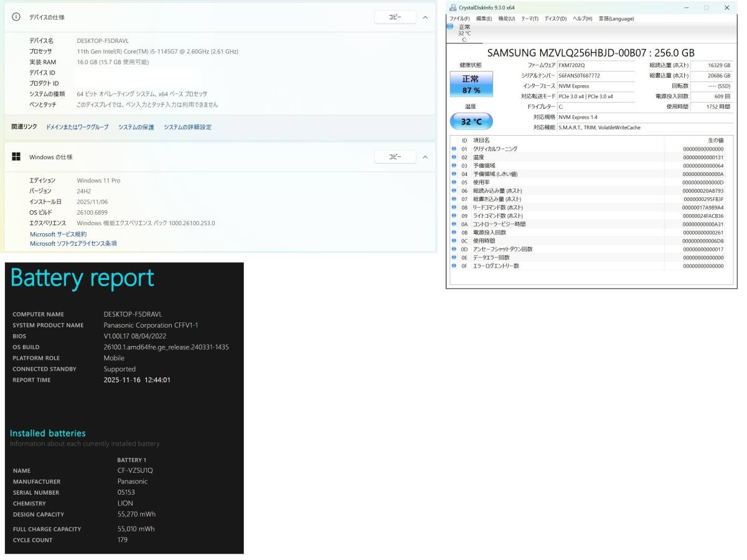Screen dimensions: 747x560
Task: Click status dot for クリティカルワーニング row
Action: click(454, 149)
